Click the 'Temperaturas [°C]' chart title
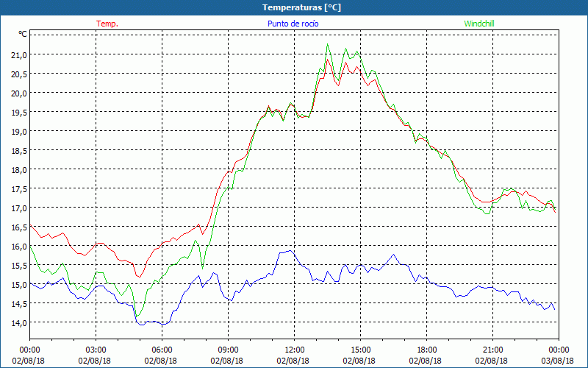 tap(301, 7)
